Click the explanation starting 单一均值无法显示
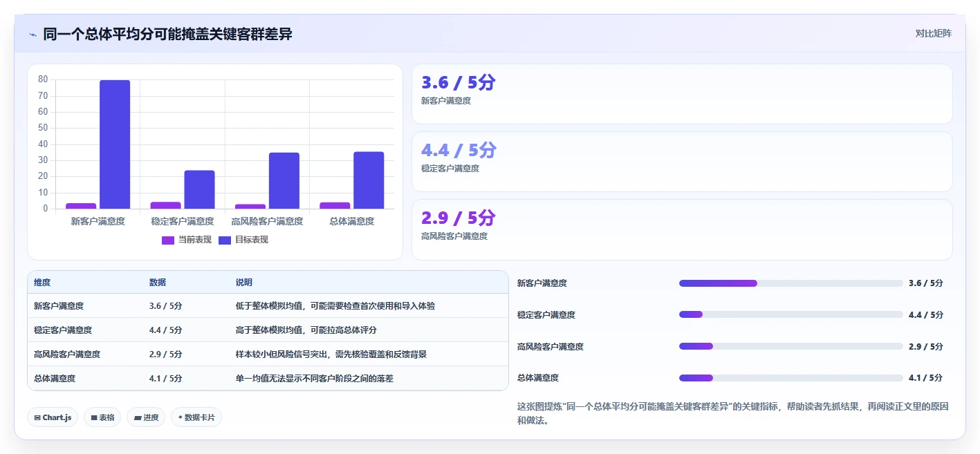The width and height of the screenshot is (980, 454). click(x=315, y=379)
